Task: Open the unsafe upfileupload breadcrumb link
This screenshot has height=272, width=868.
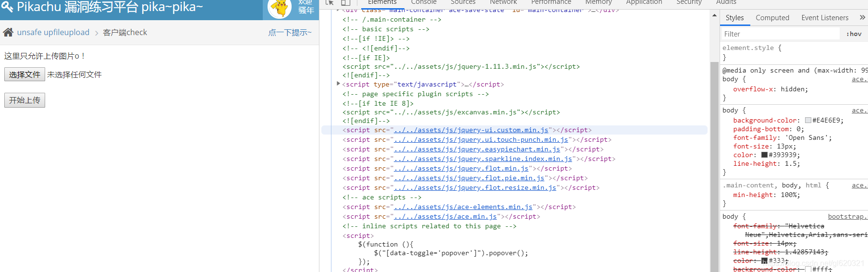Action: tap(53, 32)
